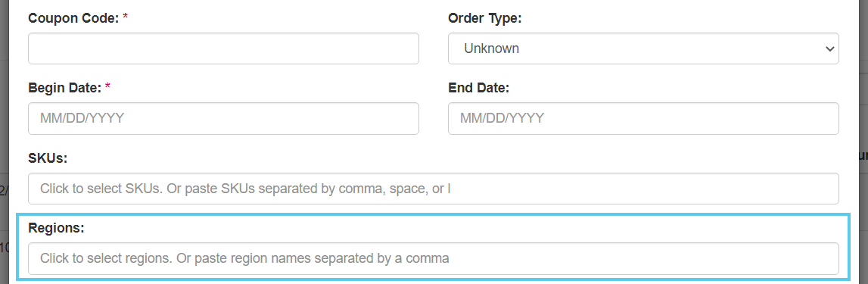Open the Order Type dropdown

pyautogui.click(x=643, y=48)
